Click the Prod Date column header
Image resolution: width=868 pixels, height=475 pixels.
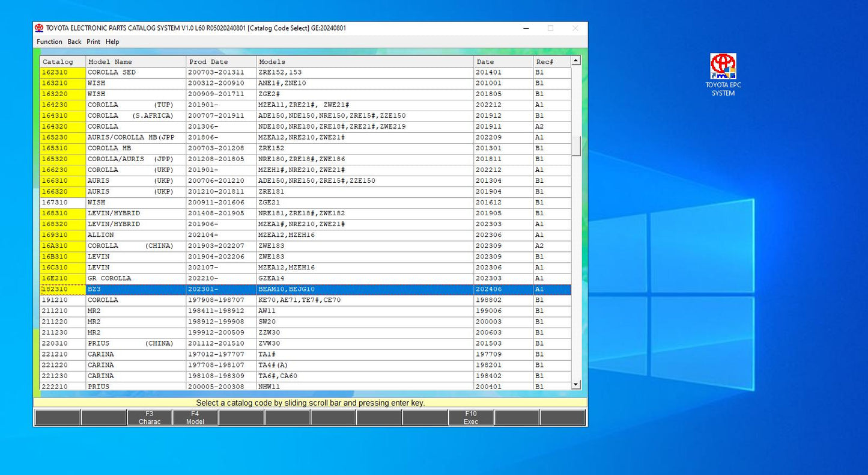tap(222, 61)
